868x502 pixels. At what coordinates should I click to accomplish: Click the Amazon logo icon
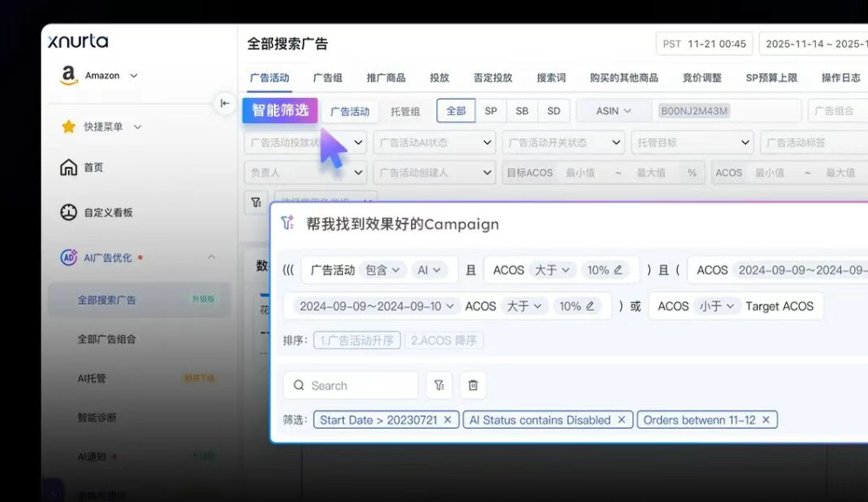(x=68, y=75)
